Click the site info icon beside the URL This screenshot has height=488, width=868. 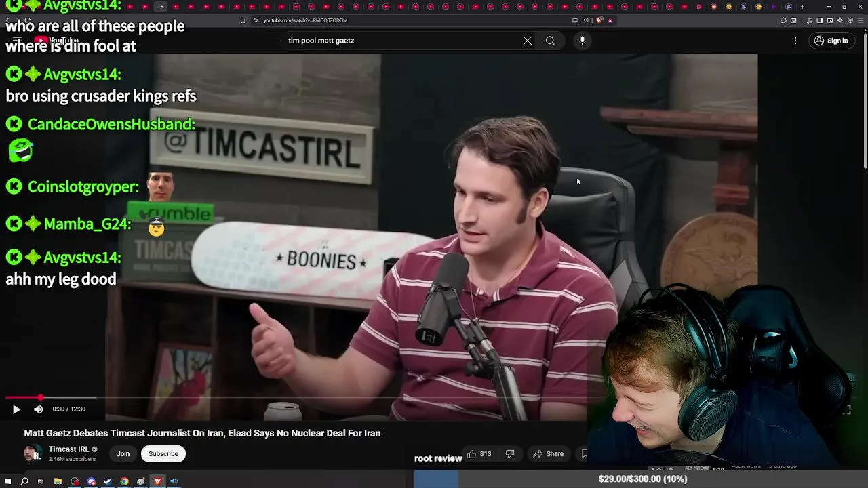click(256, 20)
